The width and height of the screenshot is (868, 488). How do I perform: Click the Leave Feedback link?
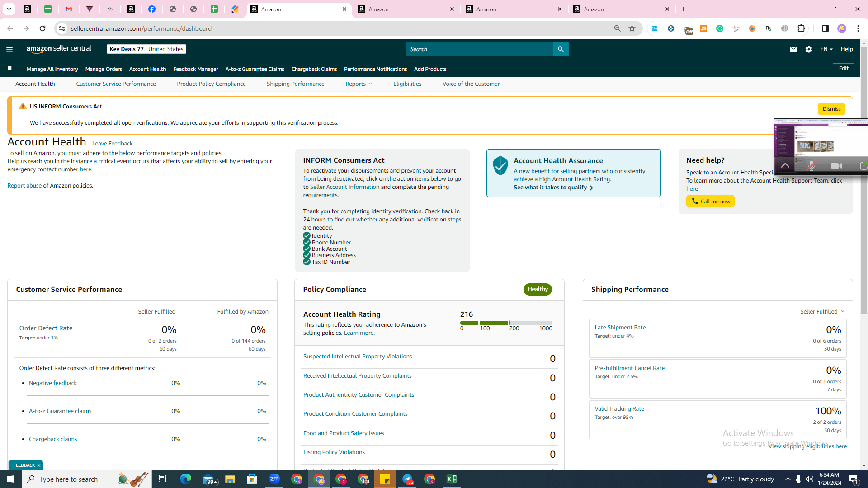(112, 144)
